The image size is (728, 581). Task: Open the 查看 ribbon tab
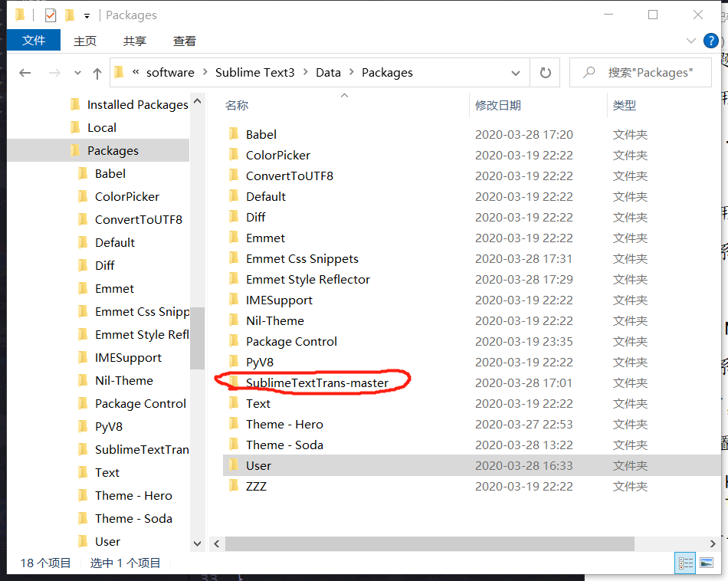[x=185, y=41]
